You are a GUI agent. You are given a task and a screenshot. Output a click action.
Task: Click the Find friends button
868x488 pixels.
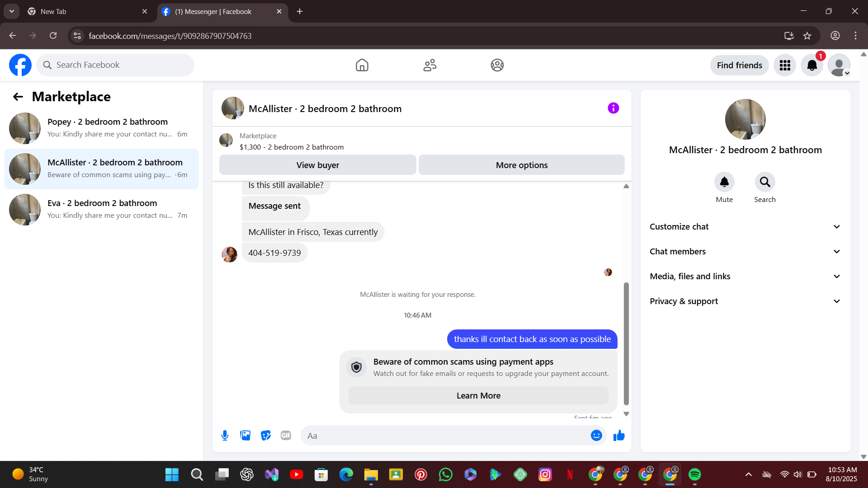(x=740, y=66)
